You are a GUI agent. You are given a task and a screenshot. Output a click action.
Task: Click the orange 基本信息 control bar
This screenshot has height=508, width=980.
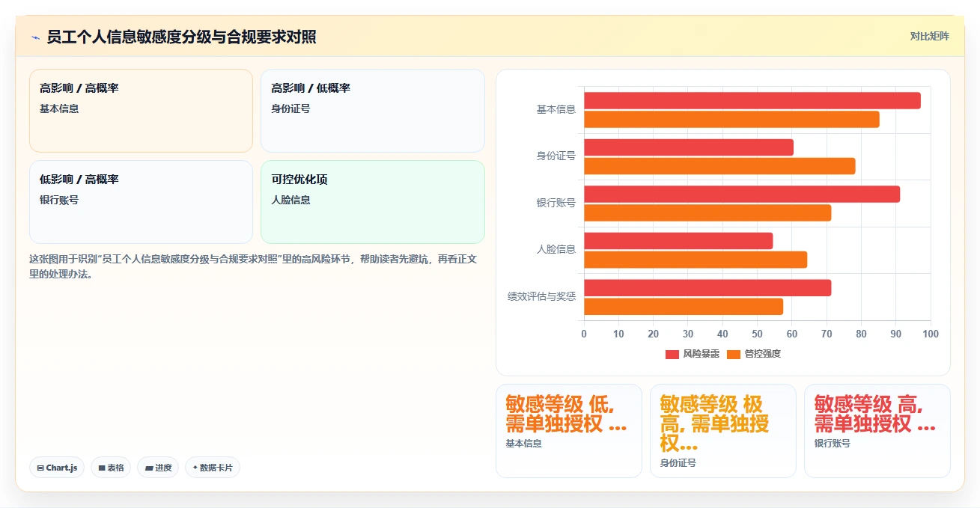click(731, 119)
